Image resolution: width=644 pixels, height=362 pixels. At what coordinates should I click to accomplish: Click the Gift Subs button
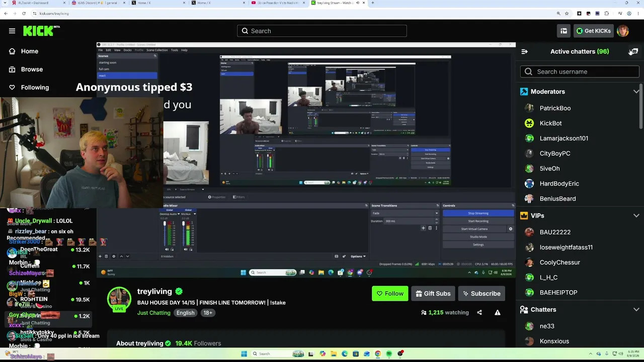[433, 294]
